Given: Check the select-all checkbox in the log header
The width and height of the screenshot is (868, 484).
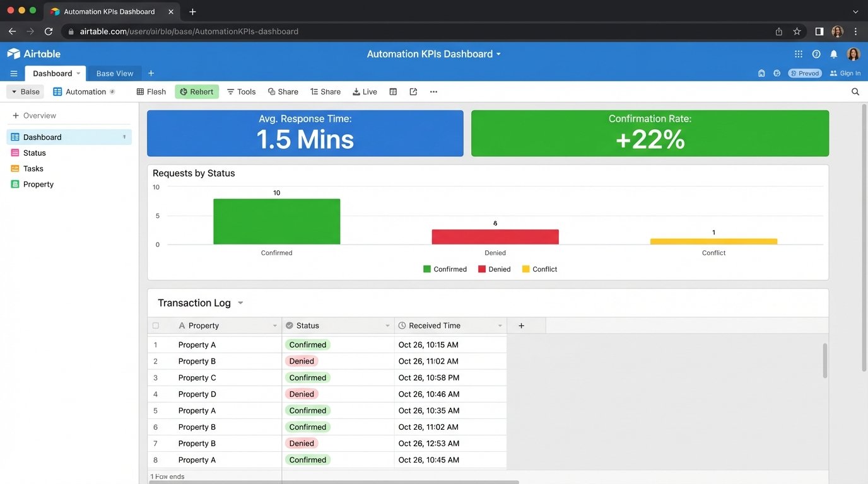Looking at the screenshot, I should pyautogui.click(x=155, y=325).
